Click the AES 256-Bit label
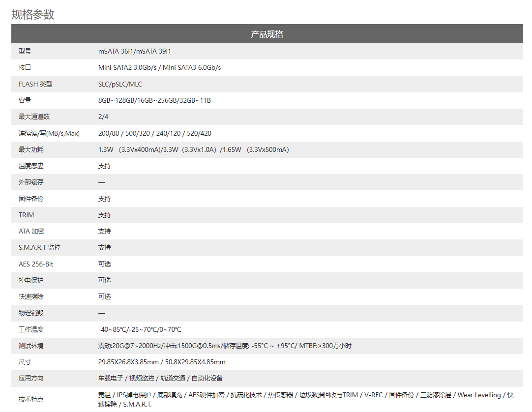The image size is (532, 412). pos(35,265)
